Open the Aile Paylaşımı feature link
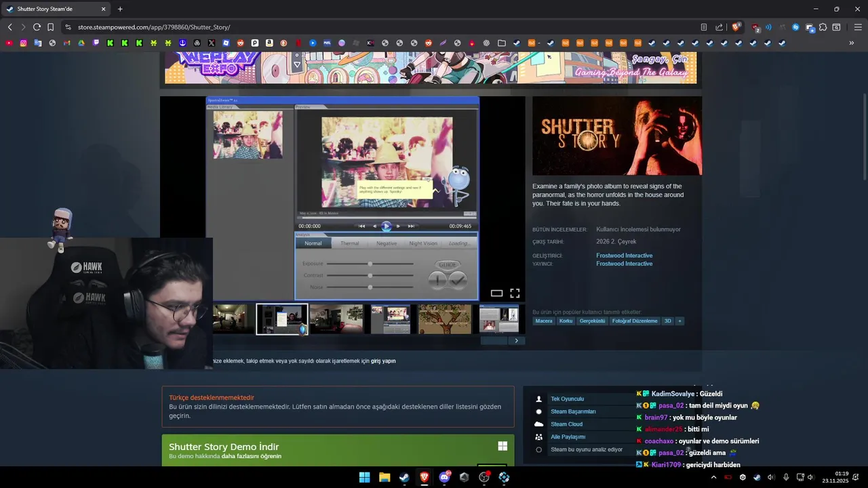The image size is (868, 488). pos(568,437)
